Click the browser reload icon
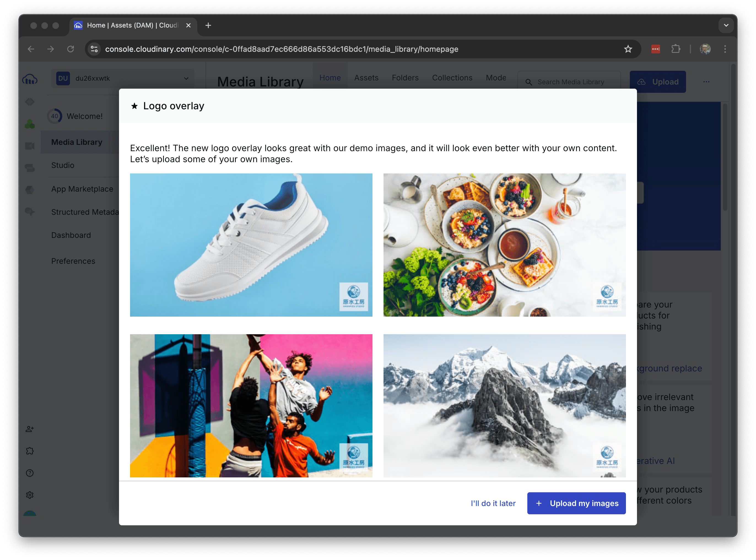Screen dimensions: 756x560 [x=71, y=49]
